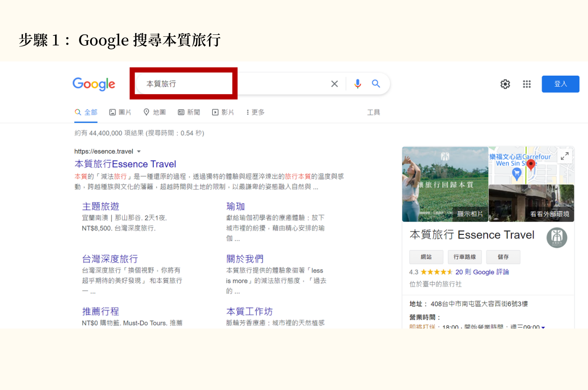Start voice search with the microphone icon
588x390 pixels.
pos(358,84)
